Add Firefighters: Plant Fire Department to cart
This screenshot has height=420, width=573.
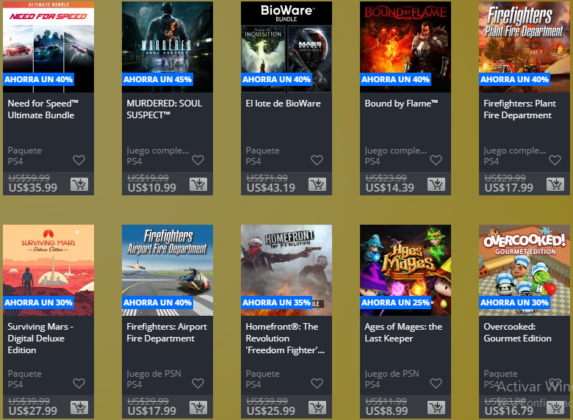(x=555, y=185)
